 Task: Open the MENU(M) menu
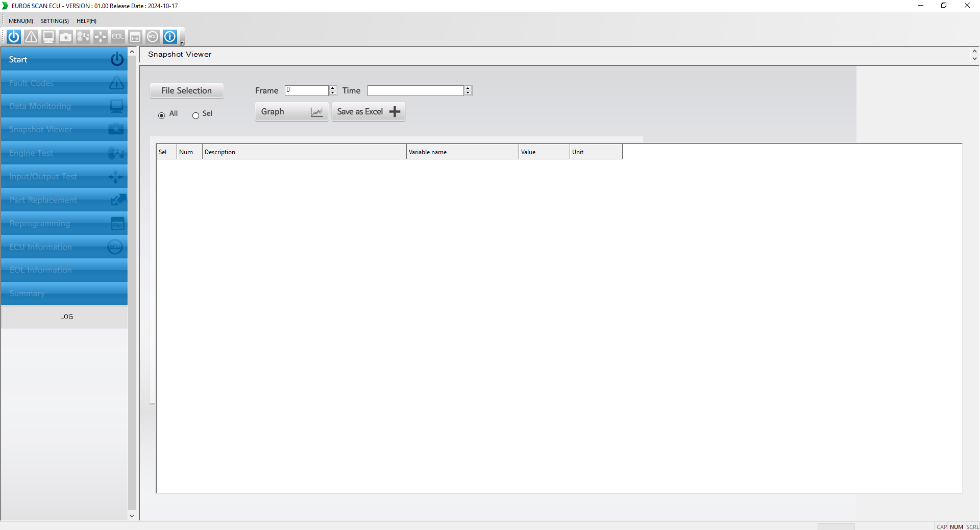21,21
